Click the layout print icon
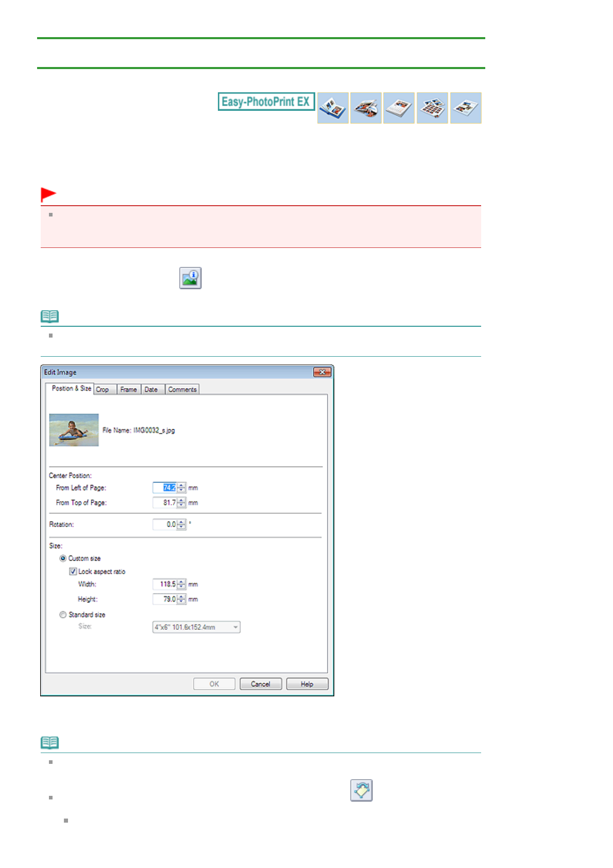Viewport: 613px width, 868px height. pyautogui.click(x=466, y=108)
